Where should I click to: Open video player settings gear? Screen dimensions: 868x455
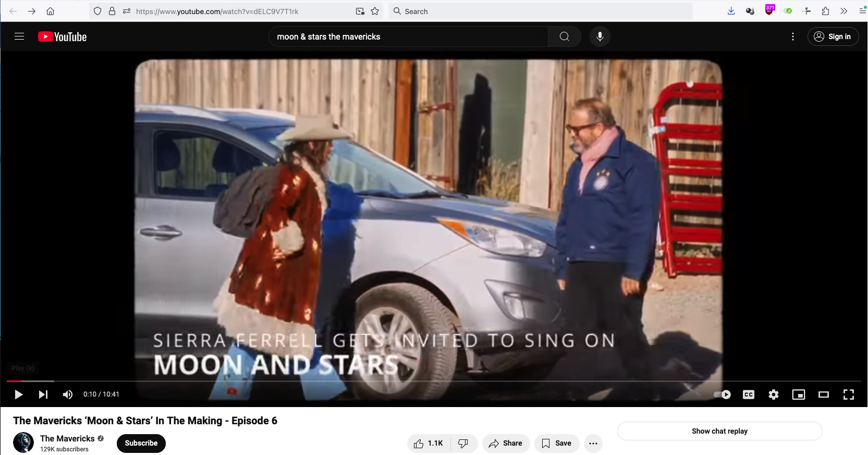click(774, 395)
